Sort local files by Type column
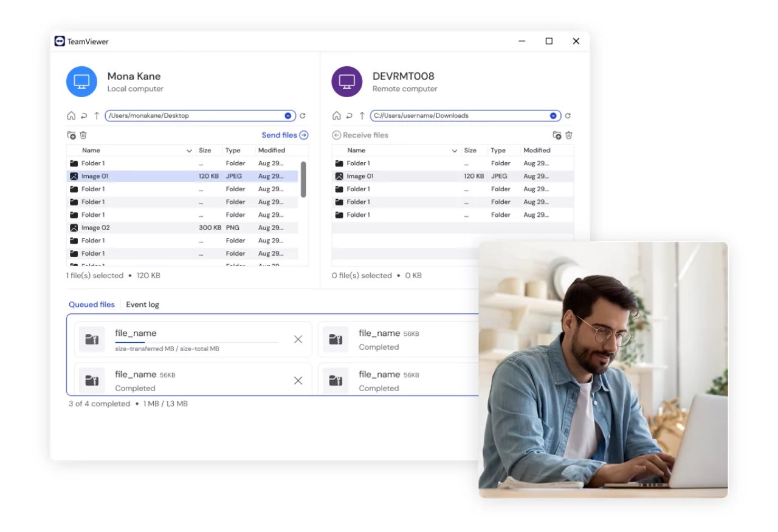This screenshot has height=532, width=778. coord(233,151)
